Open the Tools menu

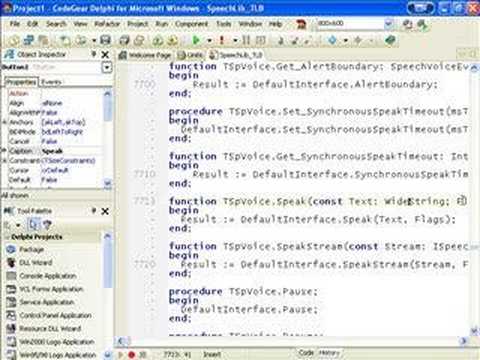pyautogui.click(x=223, y=24)
